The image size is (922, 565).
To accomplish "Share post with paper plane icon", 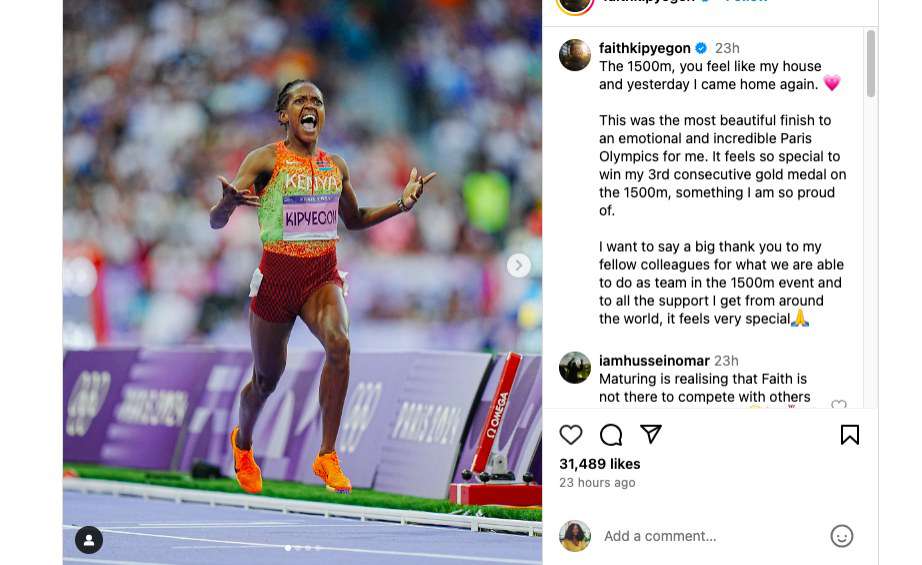I will click(x=651, y=434).
